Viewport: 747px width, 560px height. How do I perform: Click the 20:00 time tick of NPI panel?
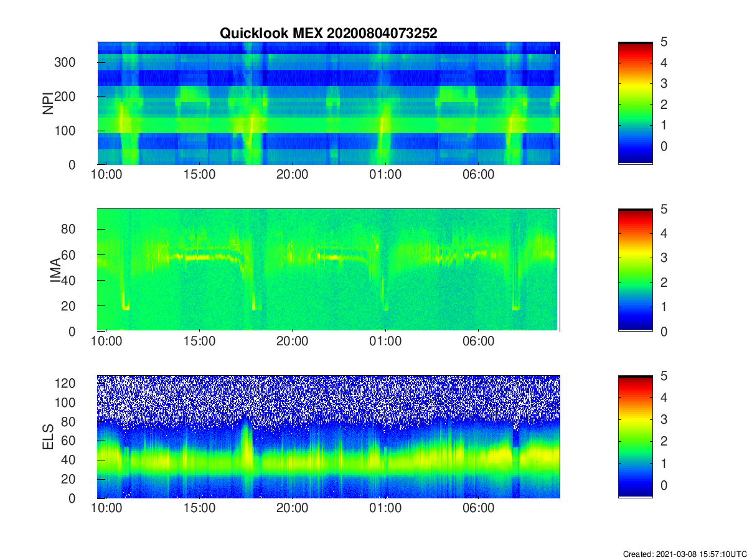[x=292, y=175]
